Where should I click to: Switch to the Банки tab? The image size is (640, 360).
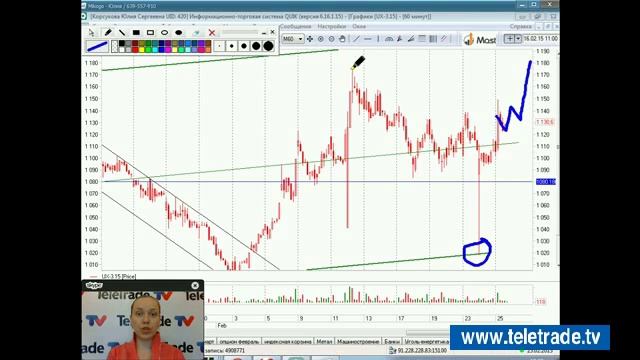tap(392, 341)
